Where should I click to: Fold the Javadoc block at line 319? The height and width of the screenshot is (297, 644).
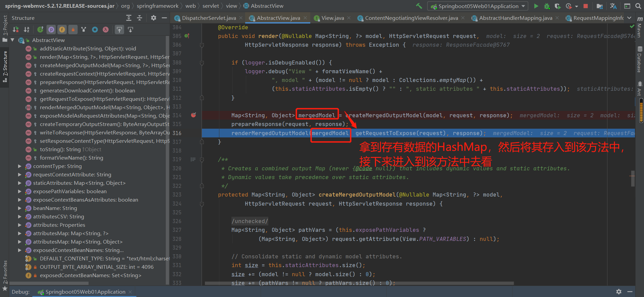(x=202, y=160)
